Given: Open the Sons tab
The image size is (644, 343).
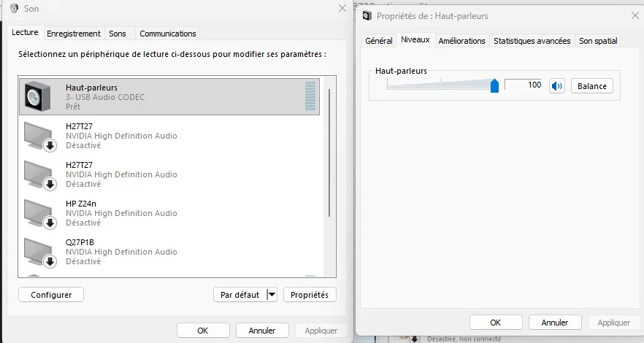Looking at the screenshot, I should [118, 34].
